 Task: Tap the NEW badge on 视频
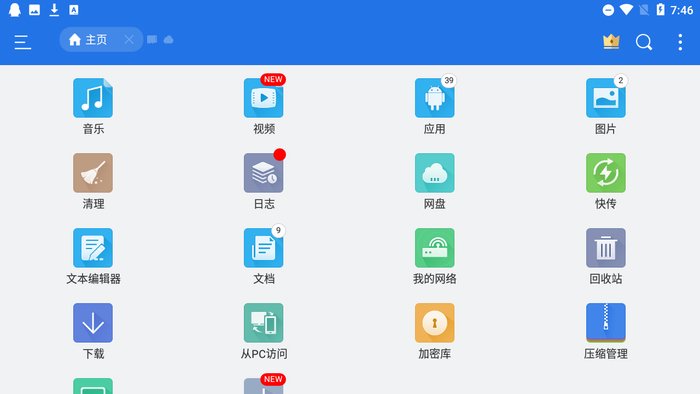pyautogui.click(x=273, y=79)
